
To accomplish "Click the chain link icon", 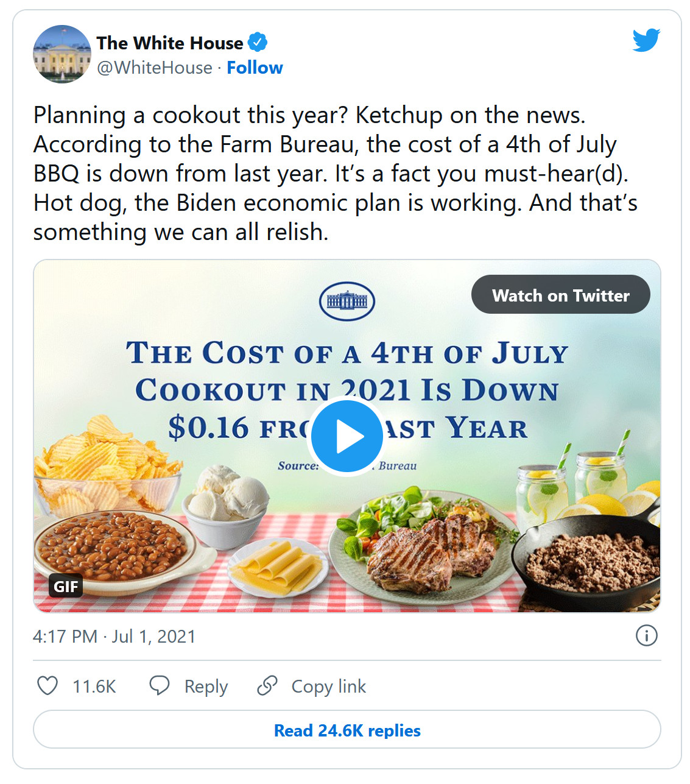I will point(267,685).
